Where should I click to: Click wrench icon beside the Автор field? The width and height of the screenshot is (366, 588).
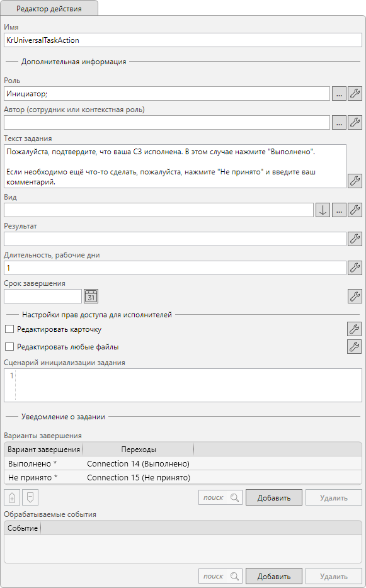pos(355,122)
